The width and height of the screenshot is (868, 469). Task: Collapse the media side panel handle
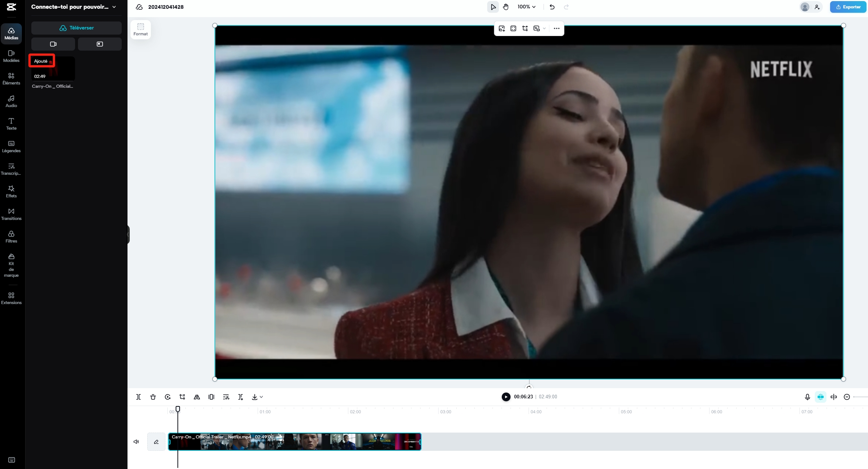pos(128,234)
